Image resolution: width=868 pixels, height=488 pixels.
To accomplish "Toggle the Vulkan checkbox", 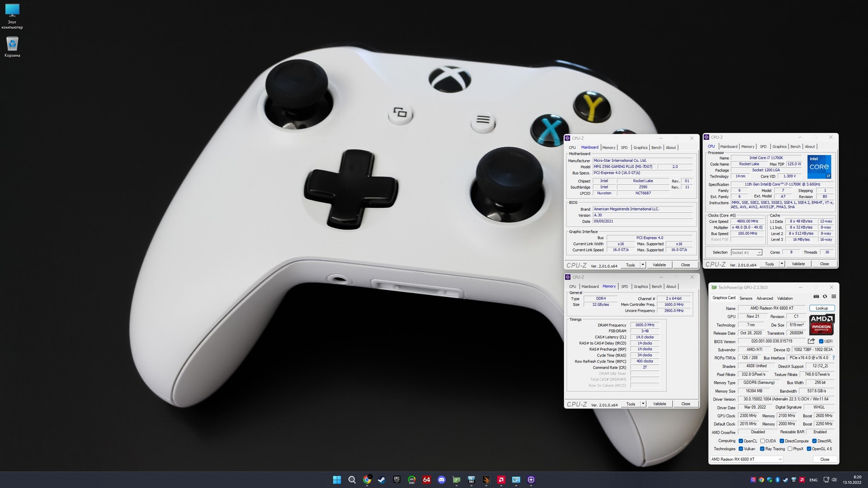I will [x=741, y=449].
